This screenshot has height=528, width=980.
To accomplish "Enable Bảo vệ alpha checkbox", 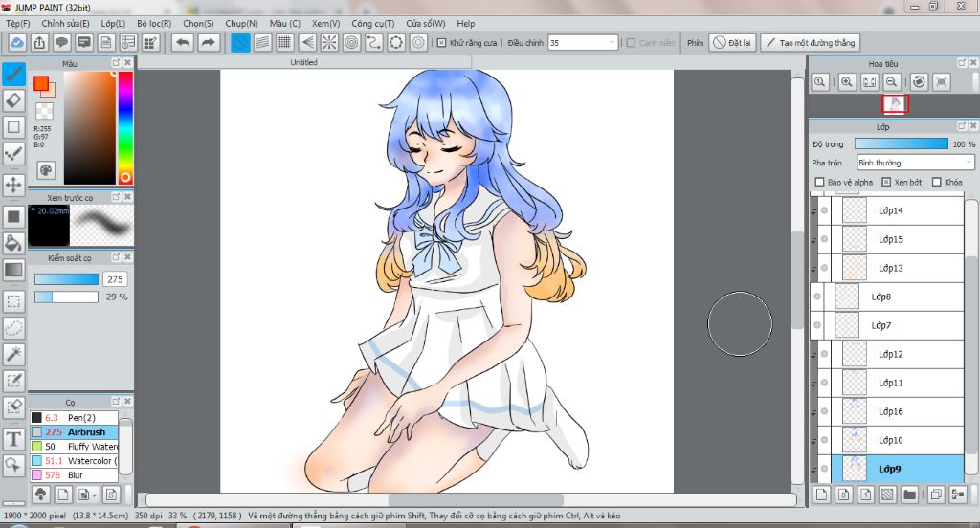I will coord(819,182).
